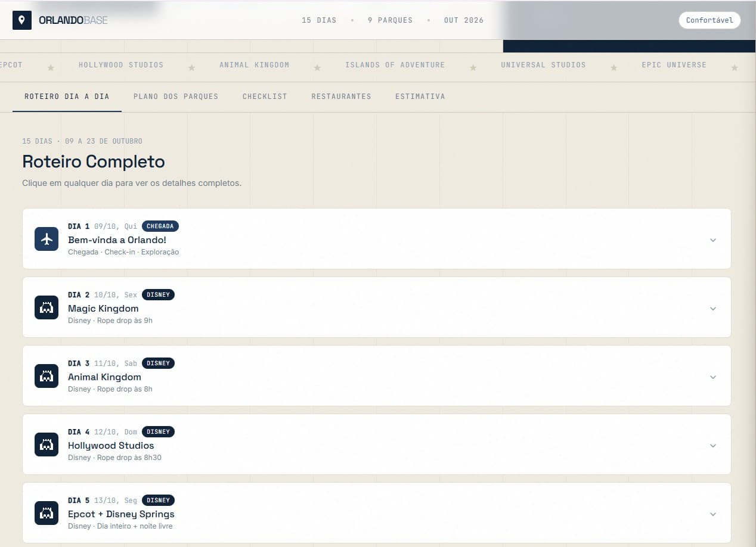Expand the Dia 5 Epcot chevron

(x=713, y=514)
